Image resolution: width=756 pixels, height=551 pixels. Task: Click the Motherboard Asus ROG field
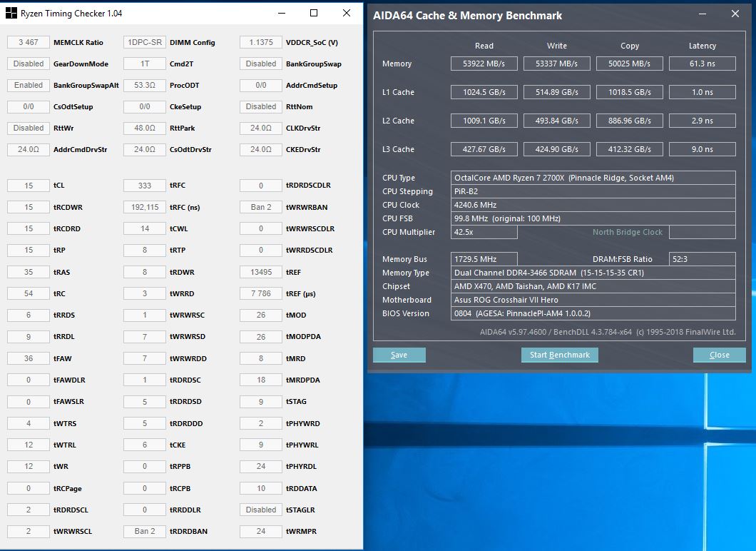[x=593, y=300]
